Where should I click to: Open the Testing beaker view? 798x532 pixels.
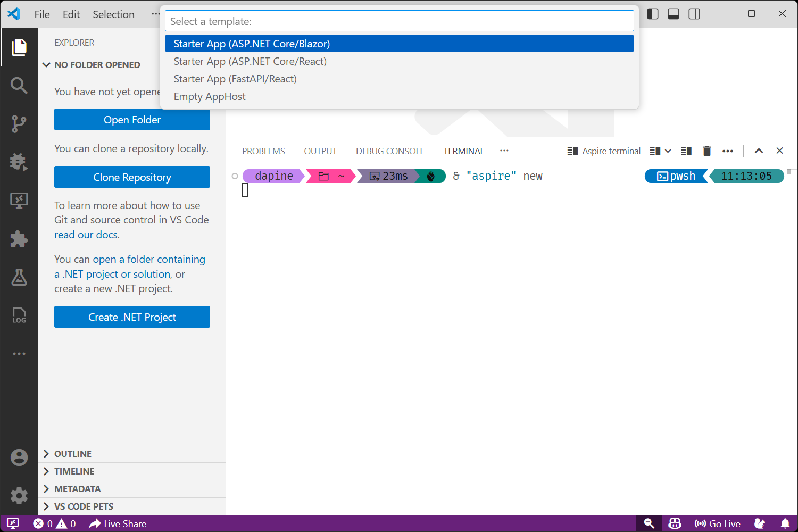tap(19, 277)
